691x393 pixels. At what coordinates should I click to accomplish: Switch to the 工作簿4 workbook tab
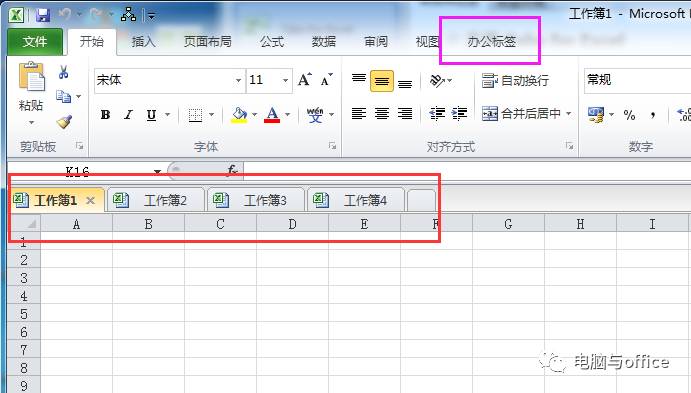(x=357, y=200)
